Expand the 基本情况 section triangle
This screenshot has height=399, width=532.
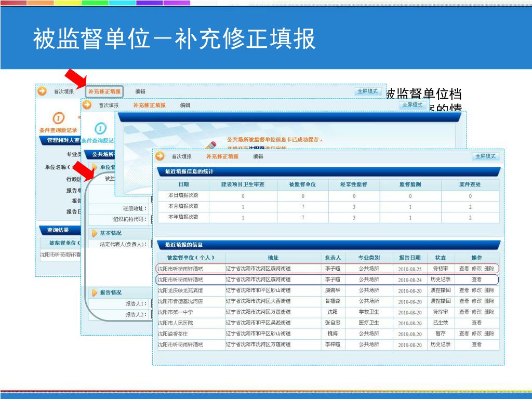95,233
